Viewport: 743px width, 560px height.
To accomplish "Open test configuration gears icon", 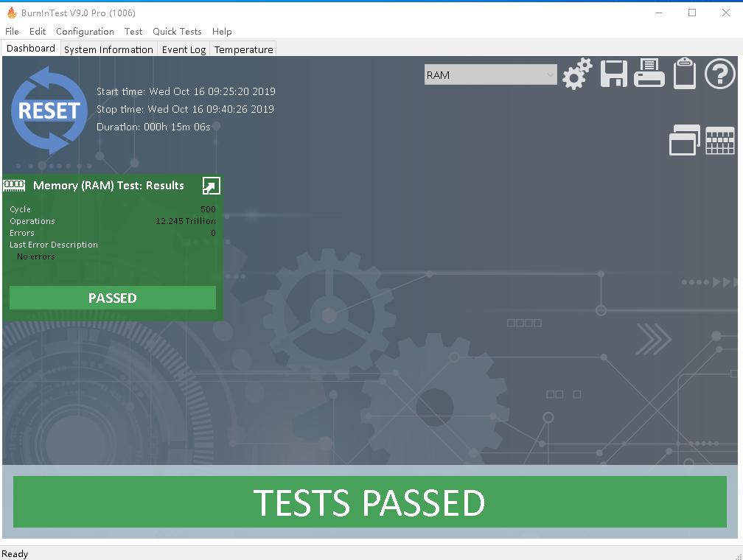I will click(577, 74).
